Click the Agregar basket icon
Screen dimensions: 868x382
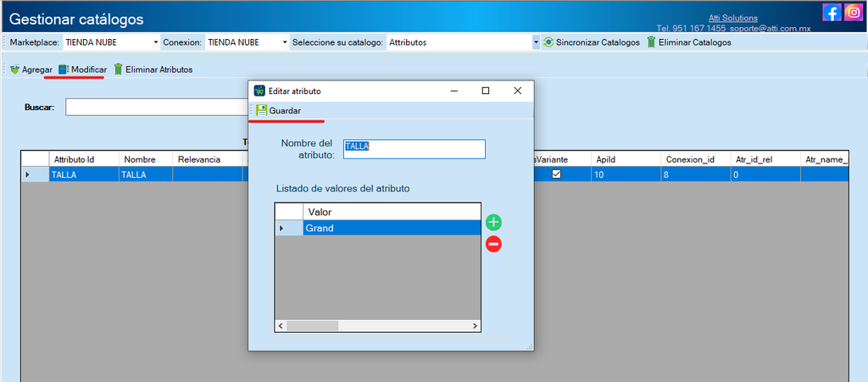tap(15, 69)
